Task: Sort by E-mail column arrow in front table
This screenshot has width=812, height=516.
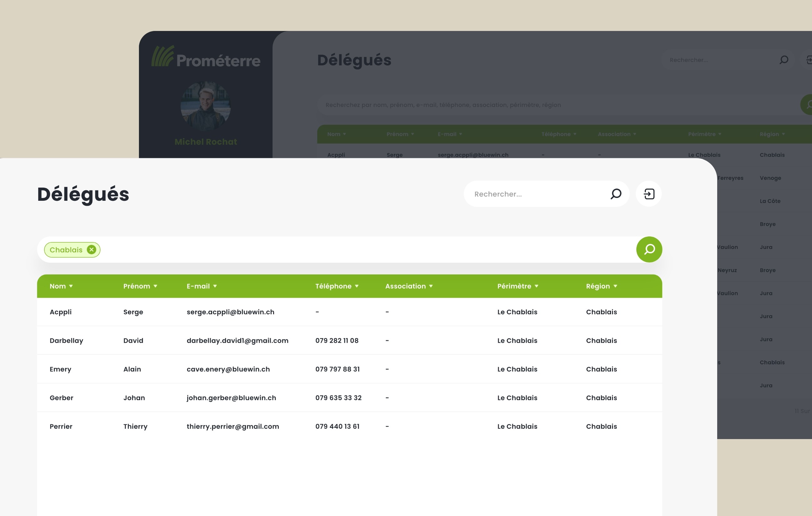Action: point(215,286)
